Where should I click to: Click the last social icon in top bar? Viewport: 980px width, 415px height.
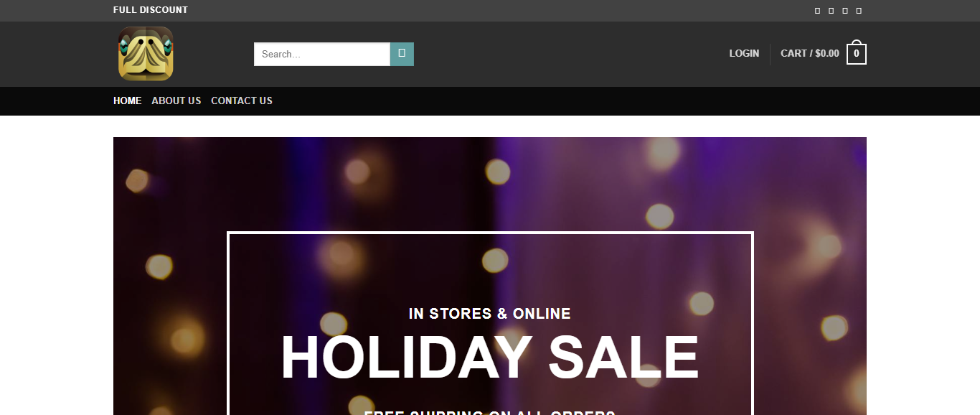(859, 11)
